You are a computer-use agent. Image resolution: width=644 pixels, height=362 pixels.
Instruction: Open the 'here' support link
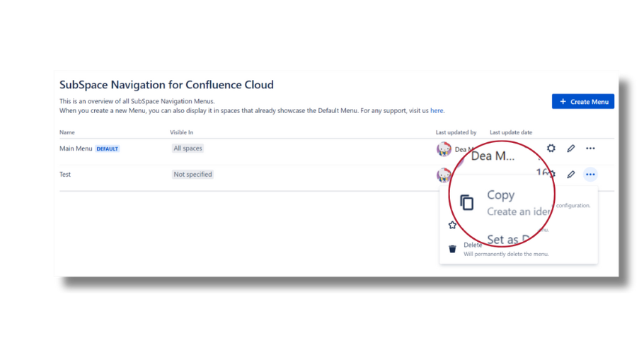pos(437,111)
